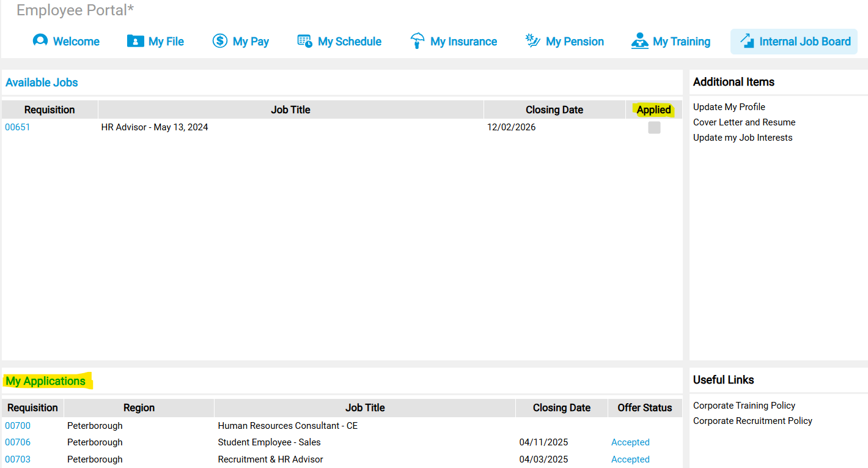Click the My Insurance umbrella icon
This screenshot has height=468, width=868.
[x=417, y=41]
